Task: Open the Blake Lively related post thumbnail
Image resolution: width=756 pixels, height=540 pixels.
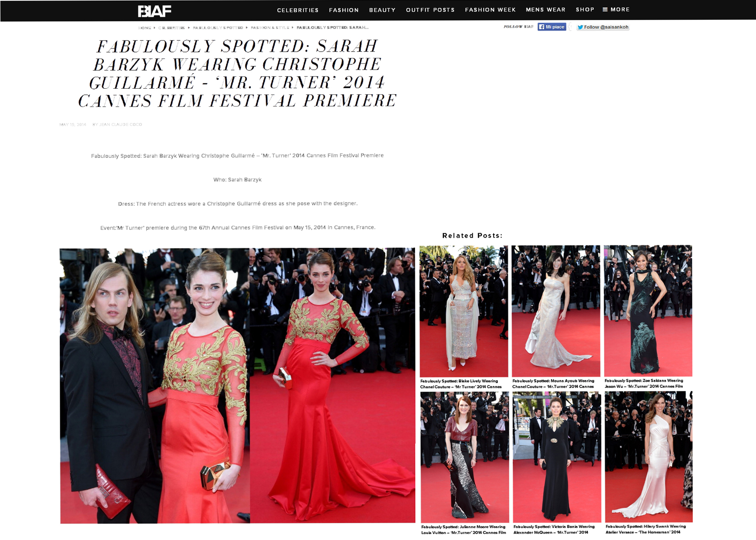Action: (463, 311)
